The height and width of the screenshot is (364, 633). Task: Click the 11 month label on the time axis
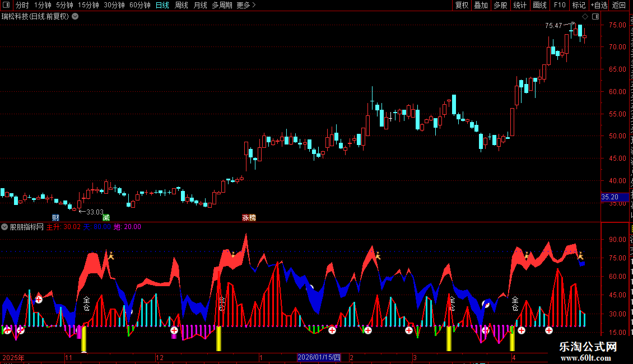point(69,357)
